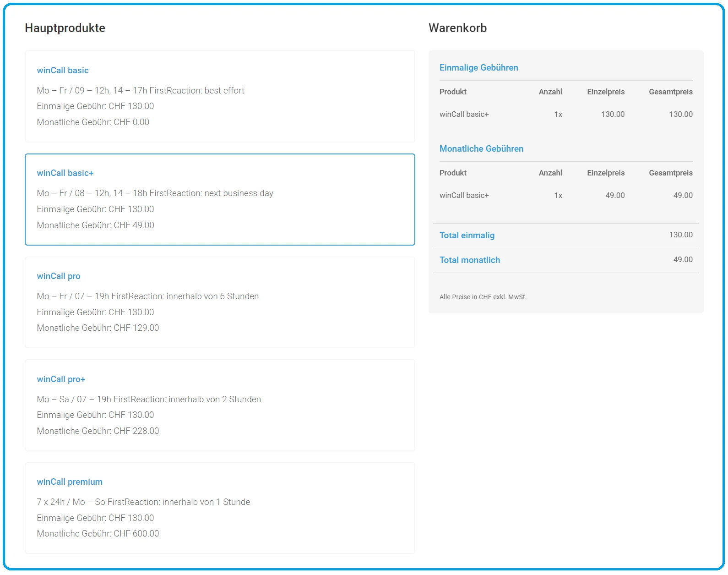Image resolution: width=728 pixels, height=575 pixels.
Task: Click 'winCall basic+' row under Einmalige Gebühren
Action: click(x=566, y=115)
